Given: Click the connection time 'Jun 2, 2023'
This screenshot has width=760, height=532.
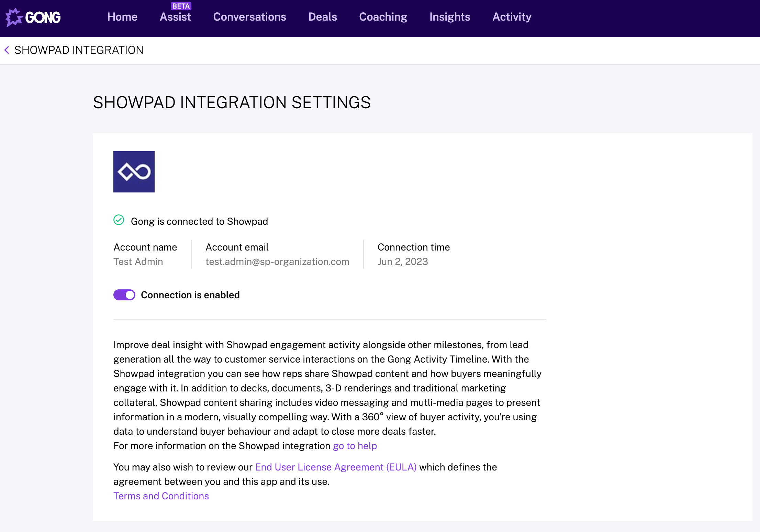Looking at the screenshot, I should tap(403, 262).
